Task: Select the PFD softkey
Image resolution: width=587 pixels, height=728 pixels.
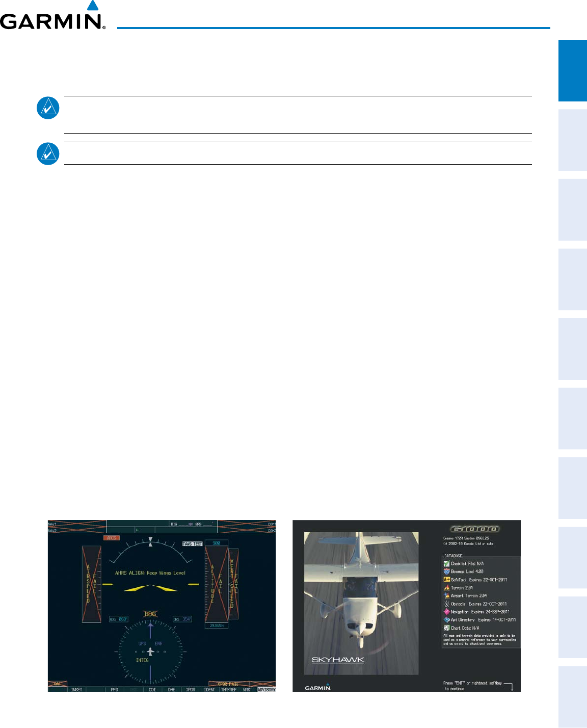Action: [115, 690]
